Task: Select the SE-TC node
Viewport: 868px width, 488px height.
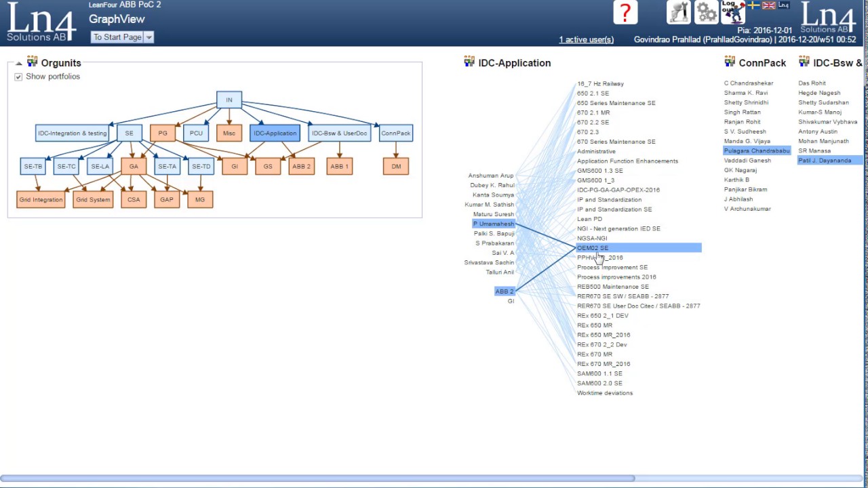Action: [x=66, y=166]
